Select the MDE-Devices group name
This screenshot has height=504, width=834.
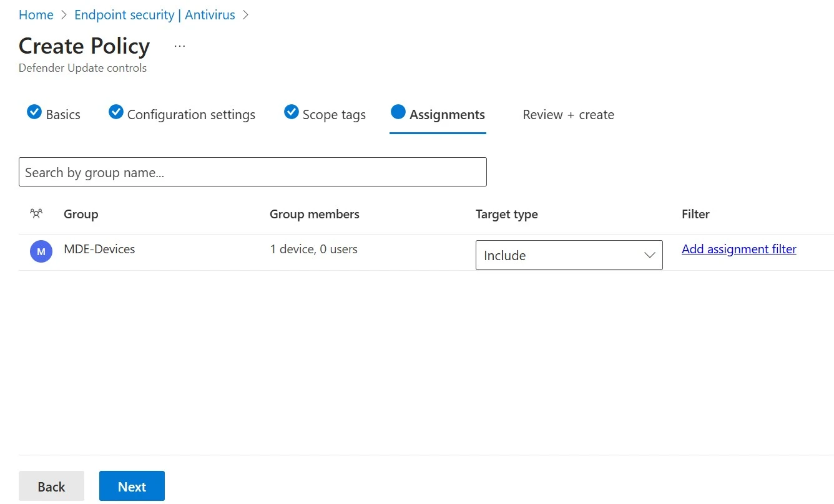(x=99, y=249)
